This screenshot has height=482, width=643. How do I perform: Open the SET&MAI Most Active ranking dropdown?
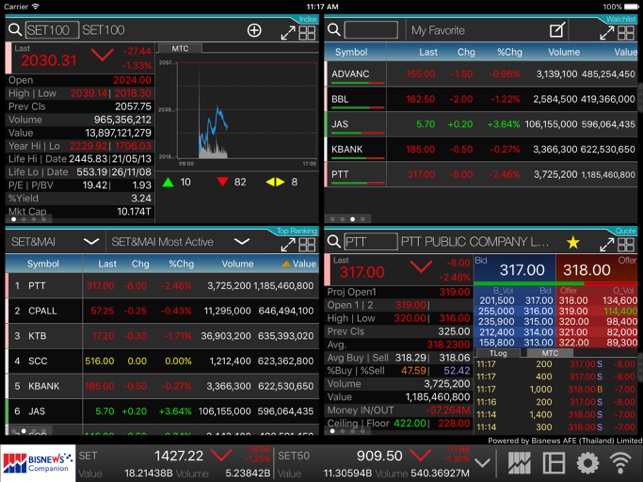pyautogui.click(x=181, y=242)
